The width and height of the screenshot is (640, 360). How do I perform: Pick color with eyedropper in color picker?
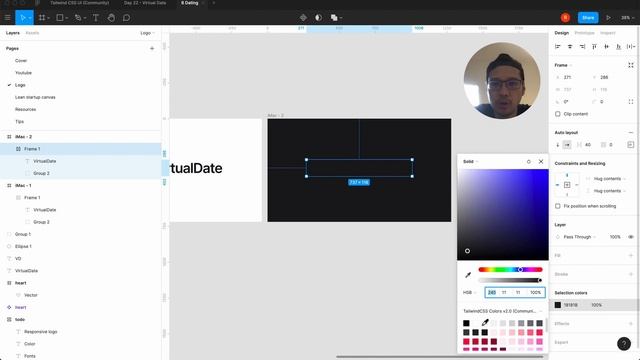(468, 275)
